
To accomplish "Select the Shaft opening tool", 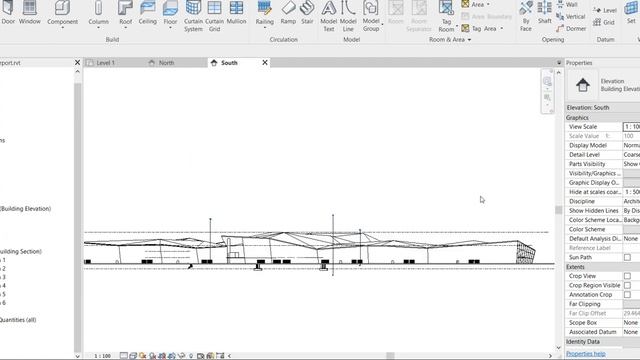I will coord(544,12).
